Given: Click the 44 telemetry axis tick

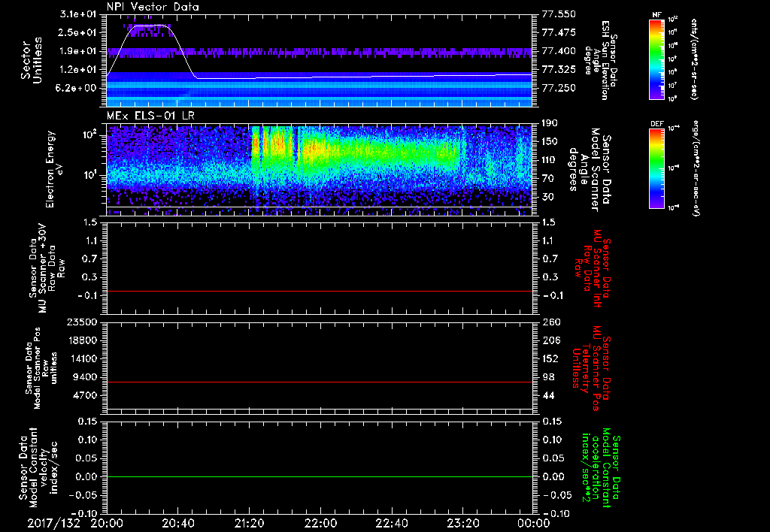Looking at the screenshot, I should click(x=547, y=395).
